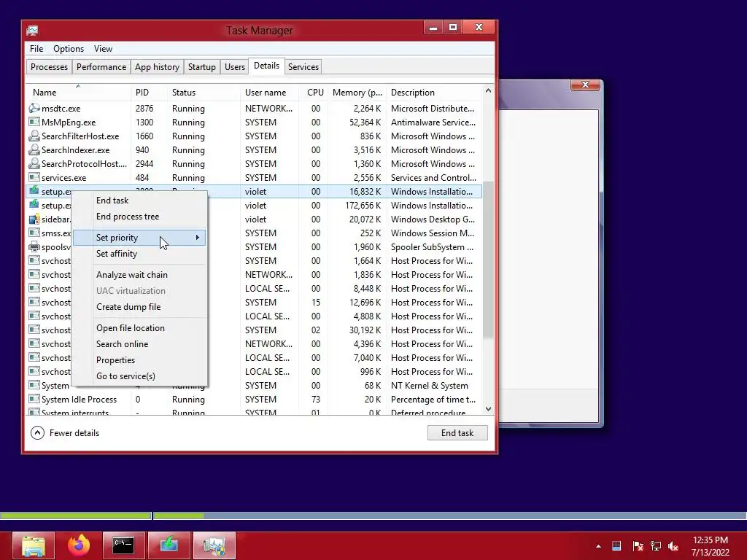Select the 172,656 K memory cell
This screenshot has width=747, height=560.
point(363,205)
